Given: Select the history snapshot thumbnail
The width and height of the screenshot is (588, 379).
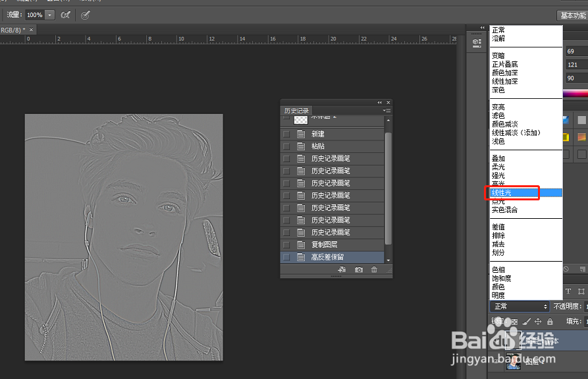Looking at the screenshot, I should point(301,120).
